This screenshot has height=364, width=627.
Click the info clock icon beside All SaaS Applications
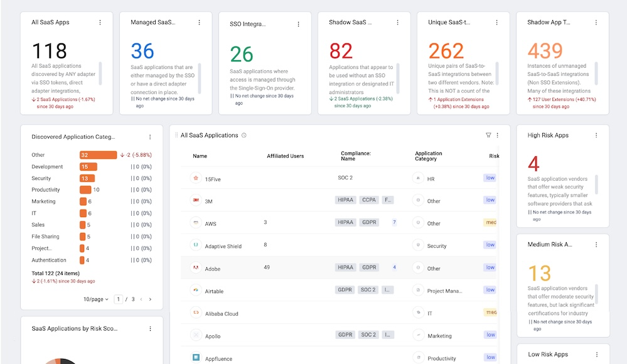coord(244,135)
